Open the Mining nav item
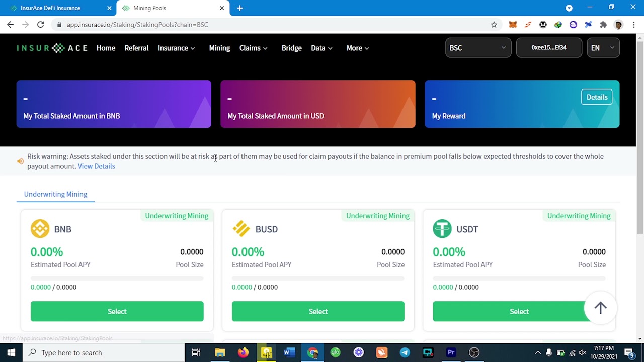 [219, 48]
